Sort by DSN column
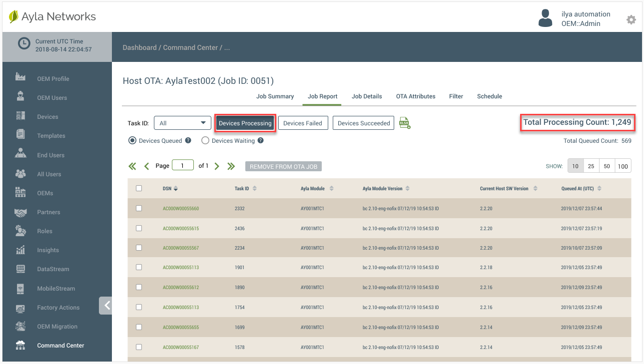This screenshot has height=364, width=644. click(x=176, y=189)
